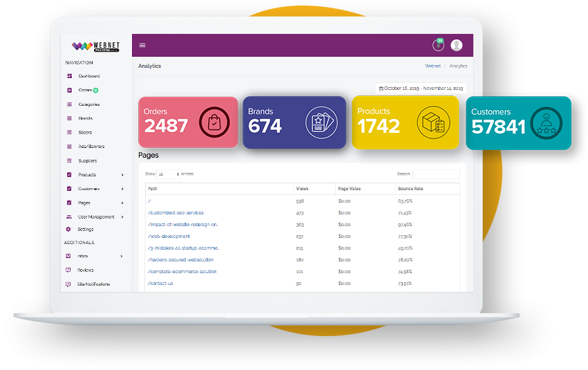Open Reviews in the navigation
Screen dimensions: 588x370
[x=86, y=270]
